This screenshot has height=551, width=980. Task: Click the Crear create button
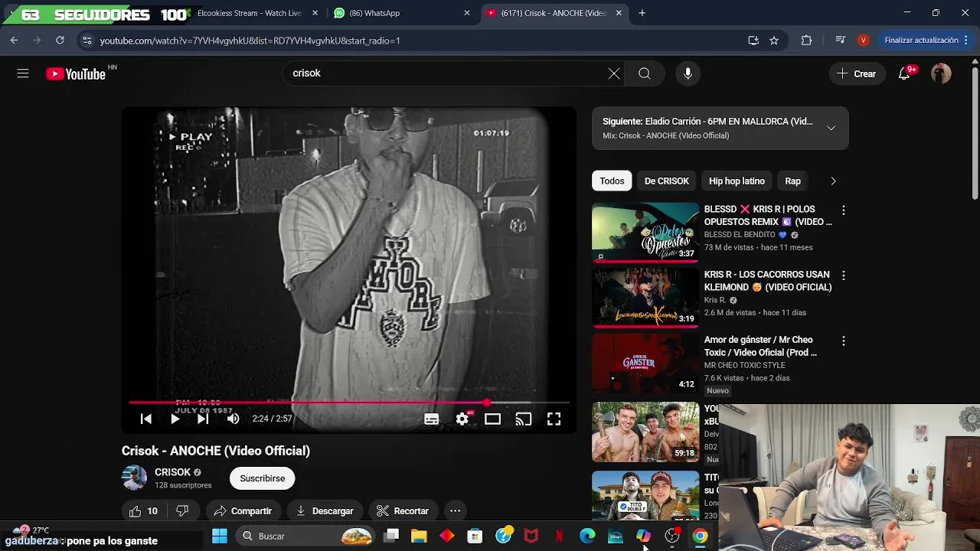pyautogui.click(x=856, y=73)
